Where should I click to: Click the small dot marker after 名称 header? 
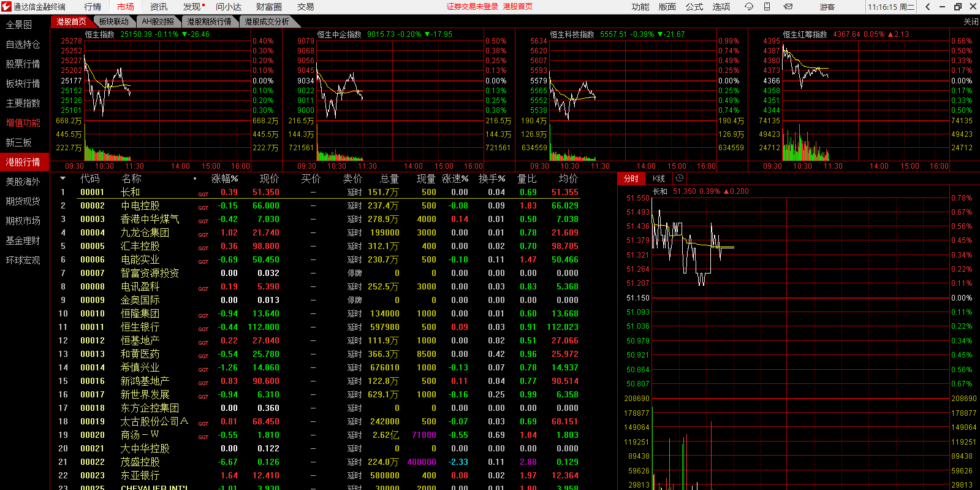tap(195, 179)
